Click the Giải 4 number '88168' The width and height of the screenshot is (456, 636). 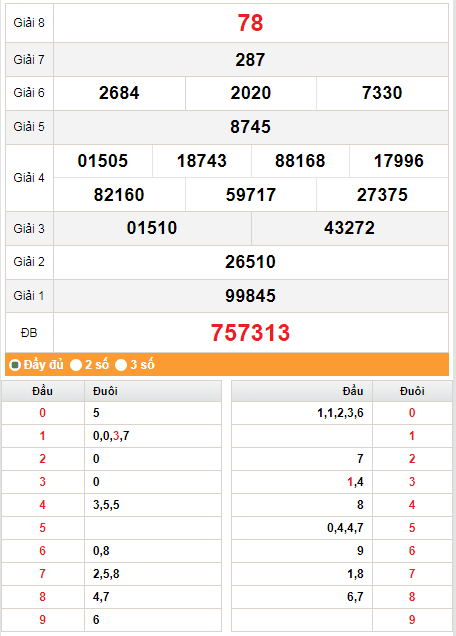[300, 161]
